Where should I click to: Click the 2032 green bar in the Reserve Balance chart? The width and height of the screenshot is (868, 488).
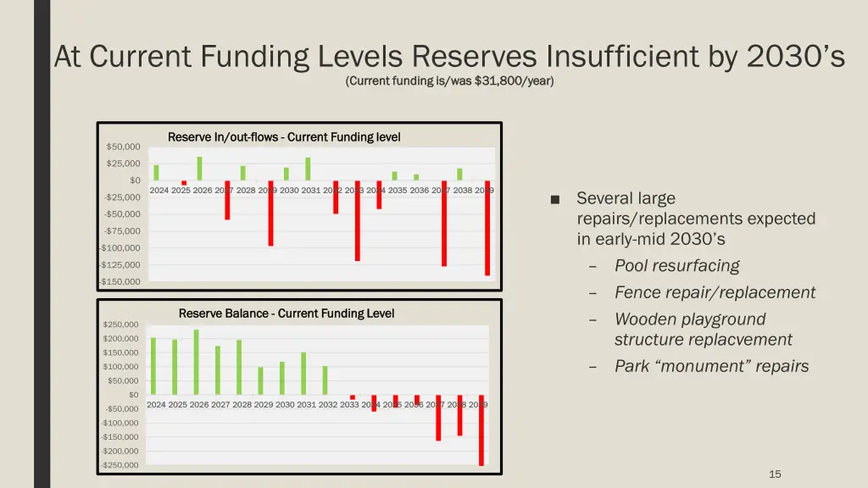(325, 380)
